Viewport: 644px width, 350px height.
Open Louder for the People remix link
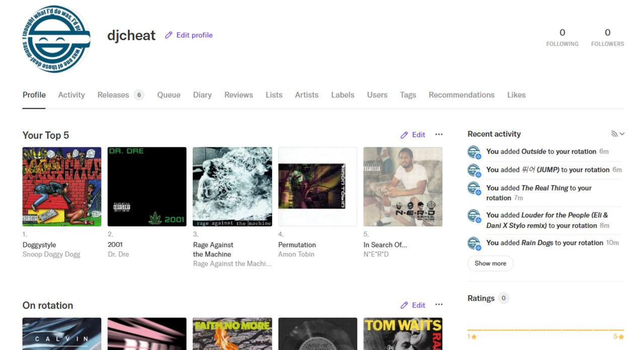[547, 220]
